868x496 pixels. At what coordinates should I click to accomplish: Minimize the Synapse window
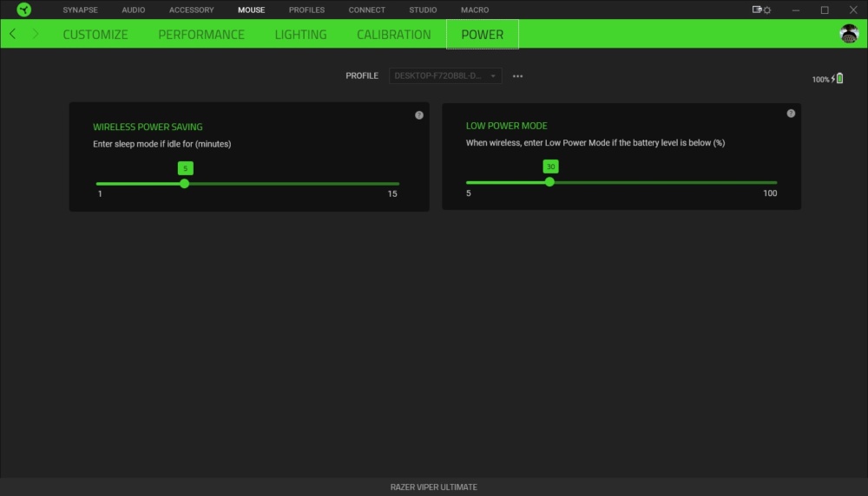tap(795, 10)
